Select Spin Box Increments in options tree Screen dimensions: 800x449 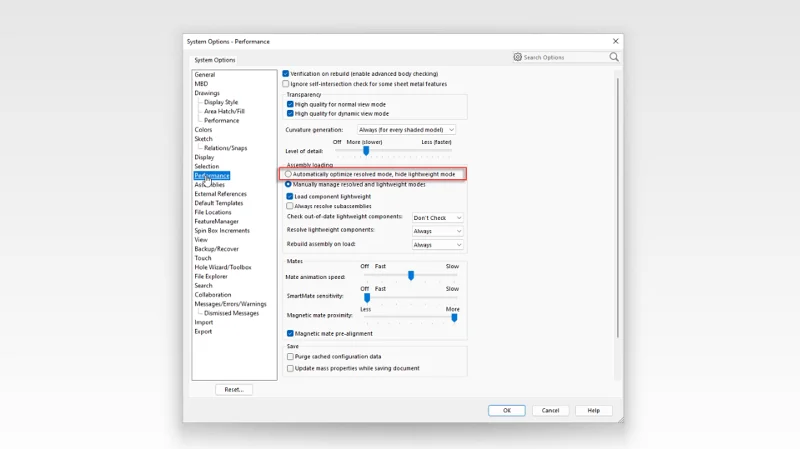pyautogui.click(x=222, y=231)
